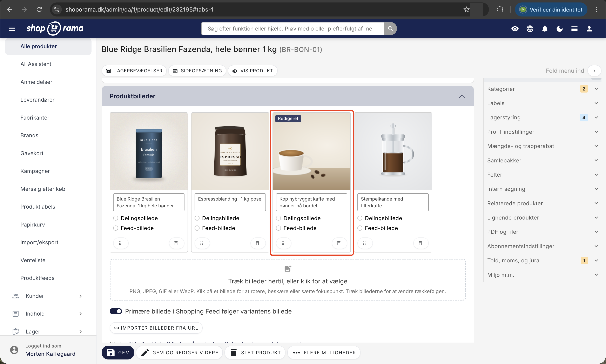The width and height of the screenshot is (606, 364).
Task: Collapse the Produktbilleder section
Action: pyautogui.click(x=462, y=96)
